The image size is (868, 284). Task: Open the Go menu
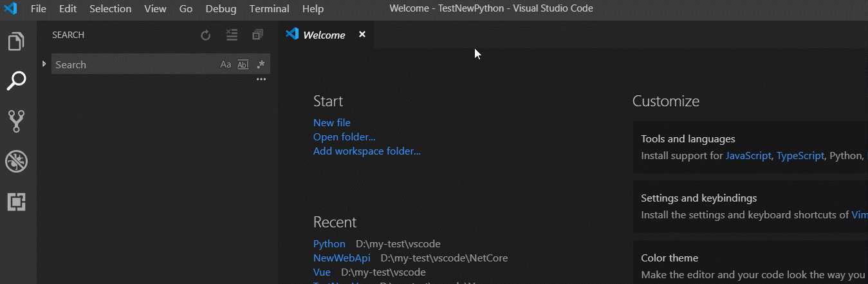pos(186,9)
